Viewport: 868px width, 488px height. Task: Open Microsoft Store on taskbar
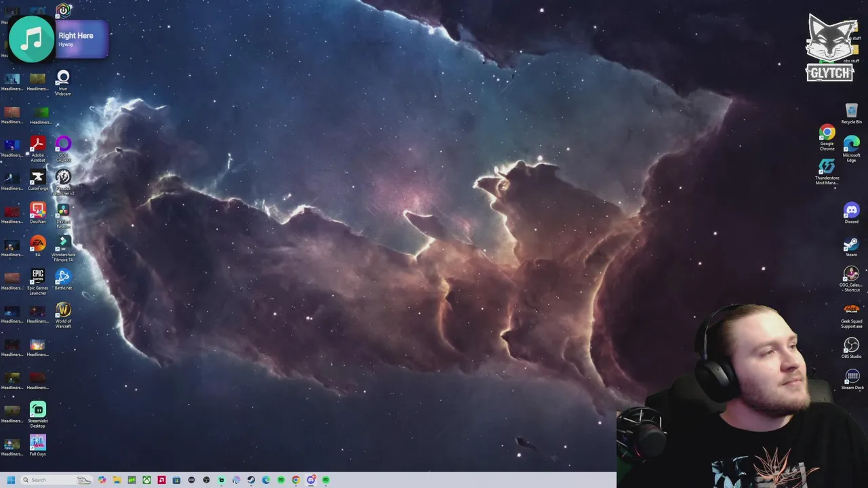176,480
